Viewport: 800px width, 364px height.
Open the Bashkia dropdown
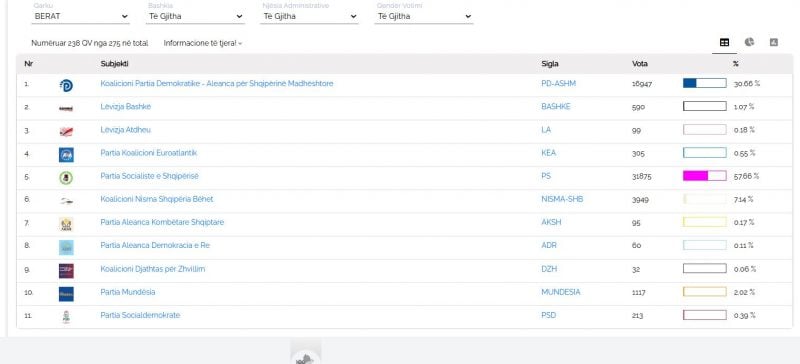(x=195, y=16)
